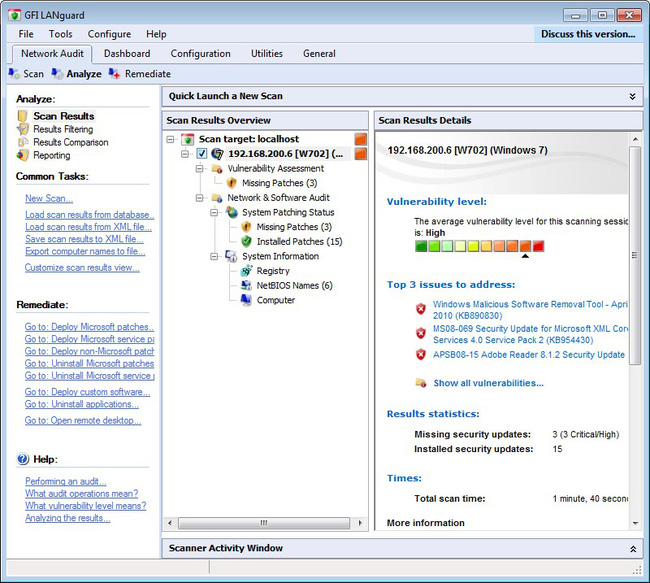The height and width of the screenshot is (583, 650).
Task: Click the dark green vulnerability level swatch
Action: click(x=421, y=246)
